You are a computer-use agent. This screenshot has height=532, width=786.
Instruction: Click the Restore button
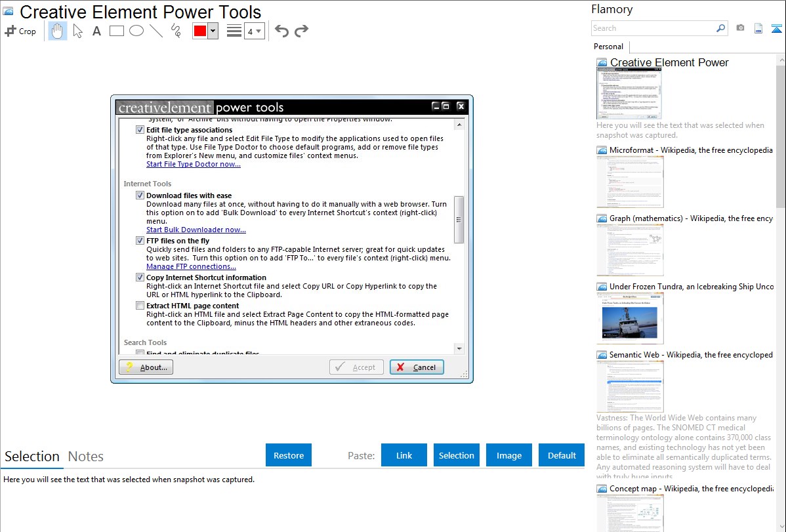tap(289, 455)
